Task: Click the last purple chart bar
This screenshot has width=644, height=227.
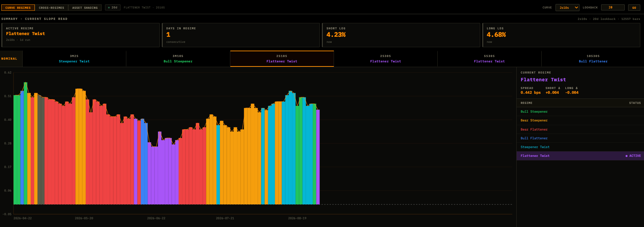Action: point(318,157)
